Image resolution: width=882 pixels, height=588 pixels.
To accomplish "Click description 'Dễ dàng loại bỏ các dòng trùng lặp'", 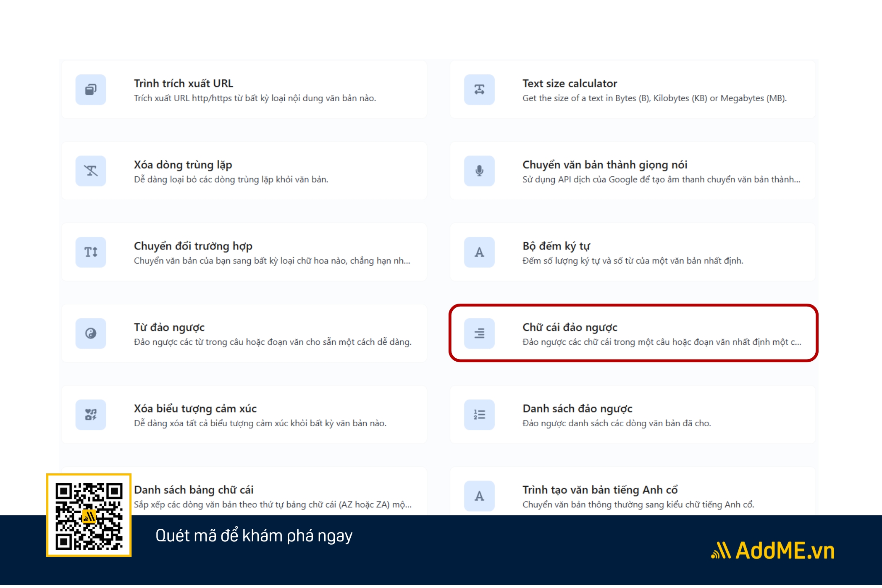I will click(x=231, y=179).
